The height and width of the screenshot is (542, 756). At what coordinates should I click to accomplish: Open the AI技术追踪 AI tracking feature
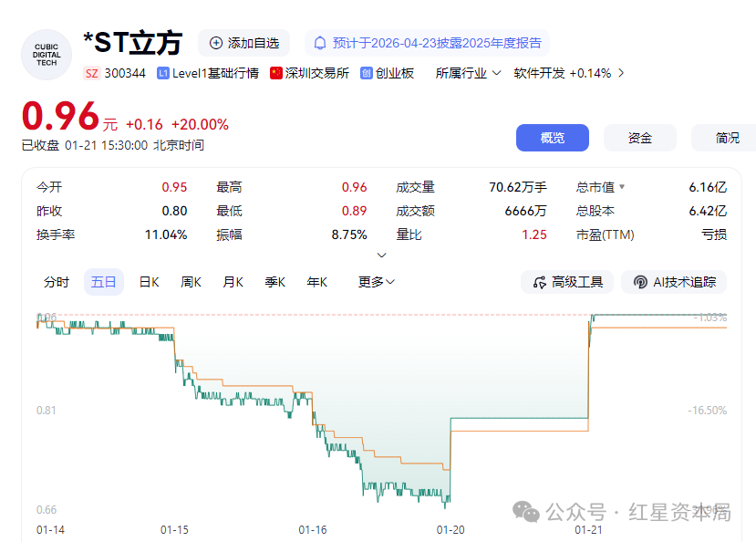click(673, 282)
